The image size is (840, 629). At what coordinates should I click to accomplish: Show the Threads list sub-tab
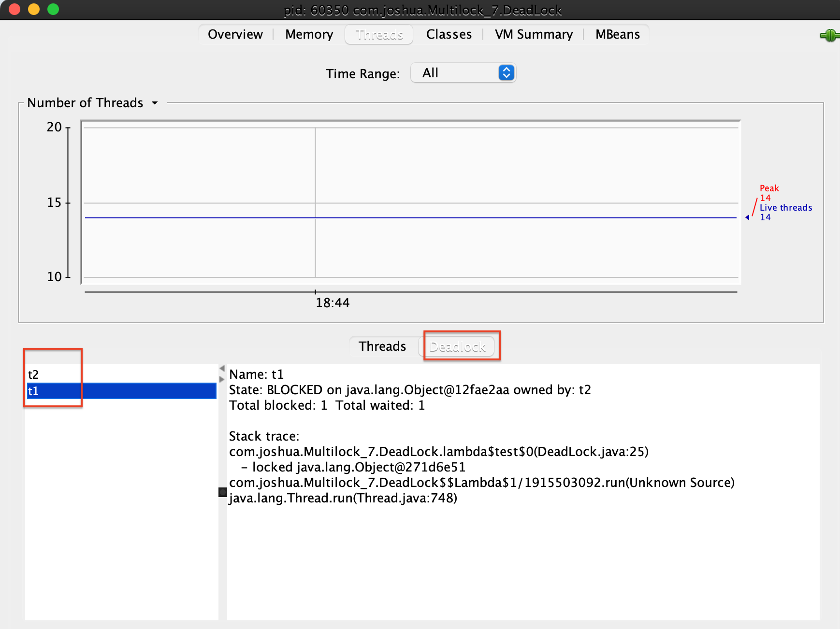coord(382,346)
